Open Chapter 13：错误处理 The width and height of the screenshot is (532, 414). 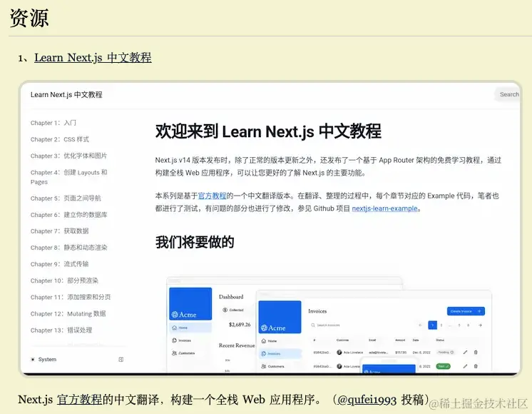pyautogui.click(x=61, y=330)
